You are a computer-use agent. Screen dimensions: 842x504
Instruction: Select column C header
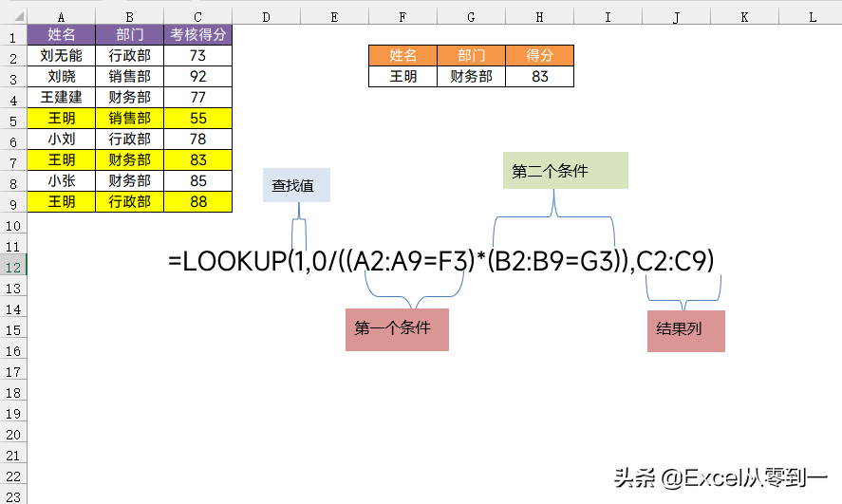pos(197,17)
